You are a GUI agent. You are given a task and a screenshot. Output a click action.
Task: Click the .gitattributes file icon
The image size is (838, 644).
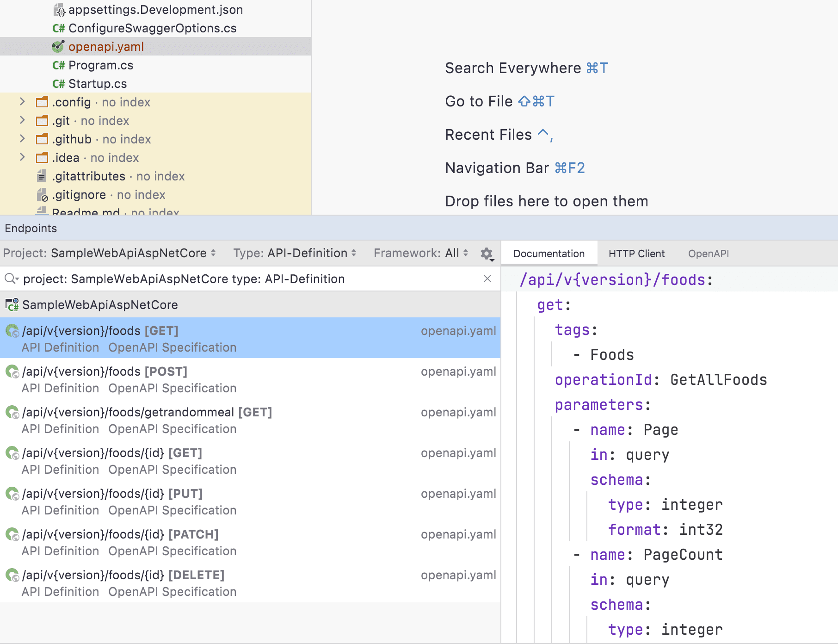(43, 176)
